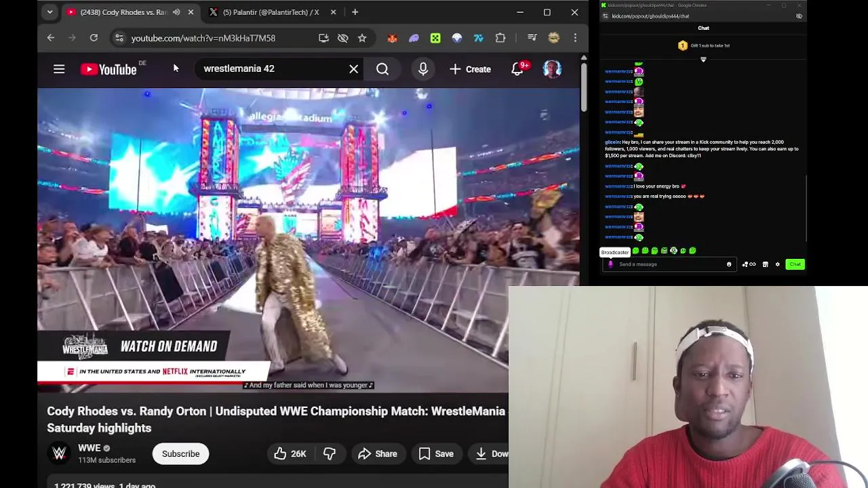Viewport: 868px width, 488px height.
Task: Click the Chat heading in Kick window
Action: click(x=703, y=28)
